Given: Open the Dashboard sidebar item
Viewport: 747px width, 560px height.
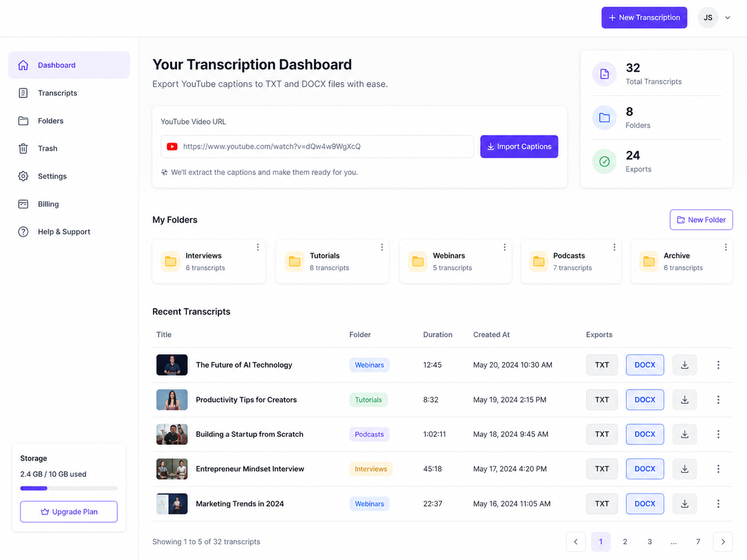Looking at the screenshot, I should 69,65.
